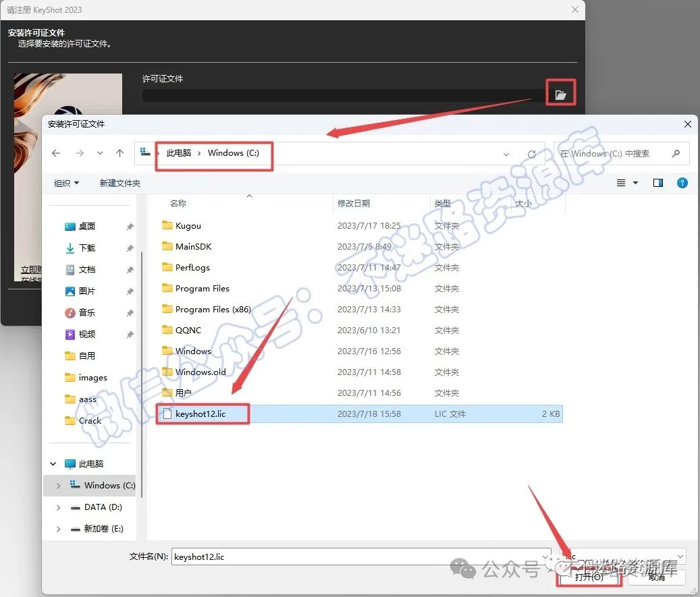
Task: Open the aass folder in sidebar
Action: (88, 399)
